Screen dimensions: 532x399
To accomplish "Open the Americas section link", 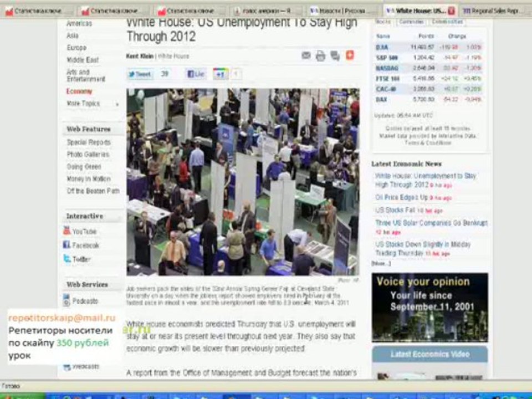I will [79, 23].
